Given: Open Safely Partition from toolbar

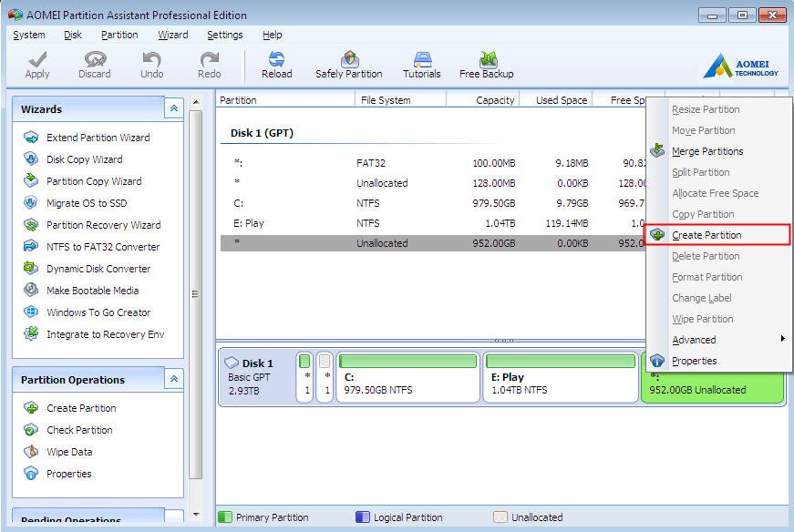Looking at the screenshot, I should [x=349, y=66].
